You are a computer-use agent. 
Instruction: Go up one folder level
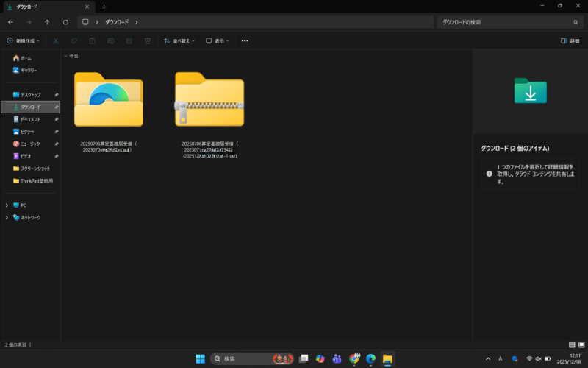47,22
